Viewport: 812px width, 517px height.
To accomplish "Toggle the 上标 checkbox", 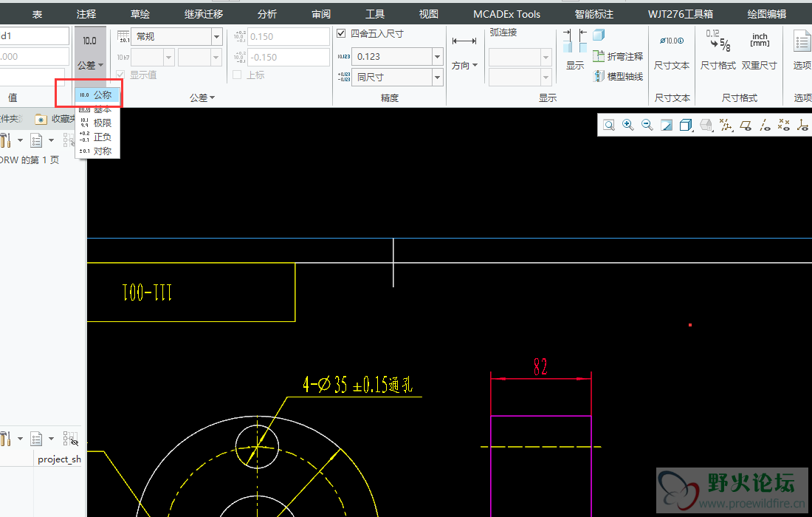I will pyautogui.click(x=237, y=75).
